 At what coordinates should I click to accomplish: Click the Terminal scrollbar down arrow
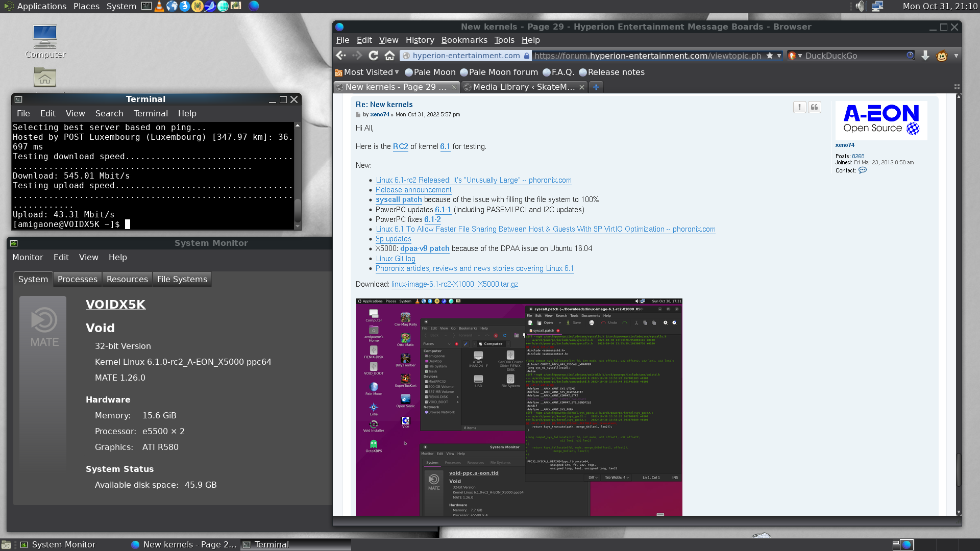[x=297, y=226]
